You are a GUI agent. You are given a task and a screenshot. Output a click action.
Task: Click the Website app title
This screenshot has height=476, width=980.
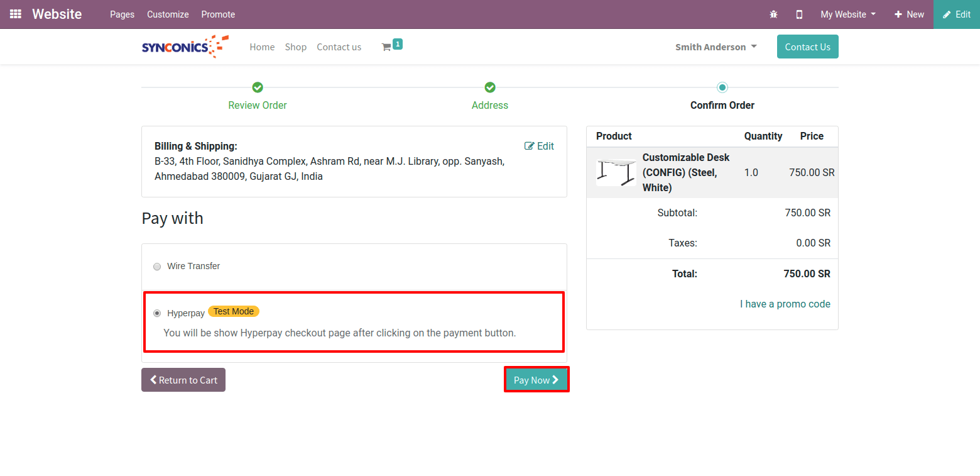(x=57, y=14)
